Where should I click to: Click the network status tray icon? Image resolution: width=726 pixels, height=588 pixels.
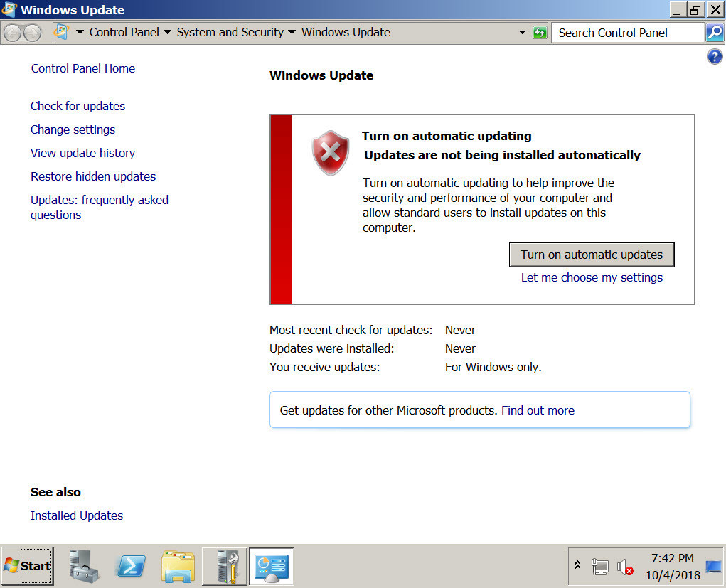tap(600, 566)
